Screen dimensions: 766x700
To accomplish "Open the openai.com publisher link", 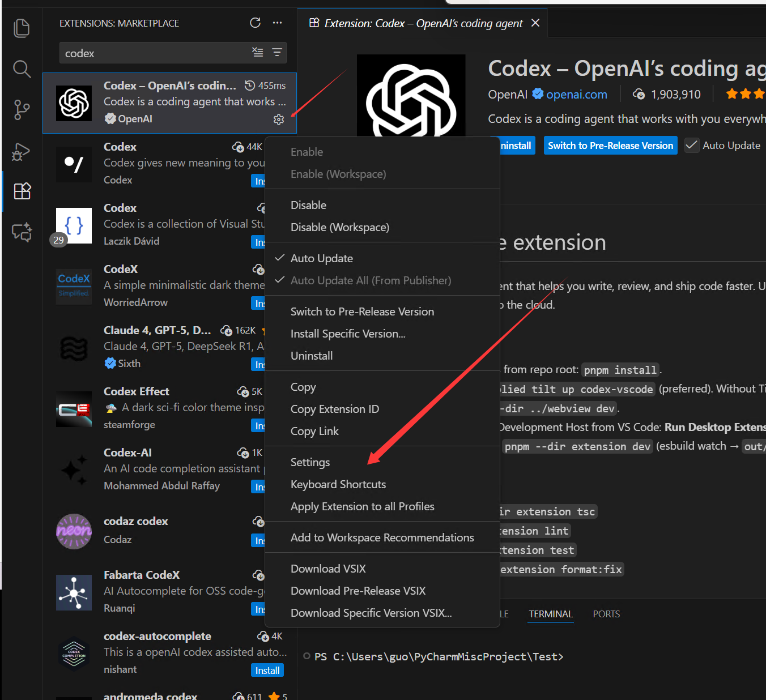I will (x=576, y=95).
